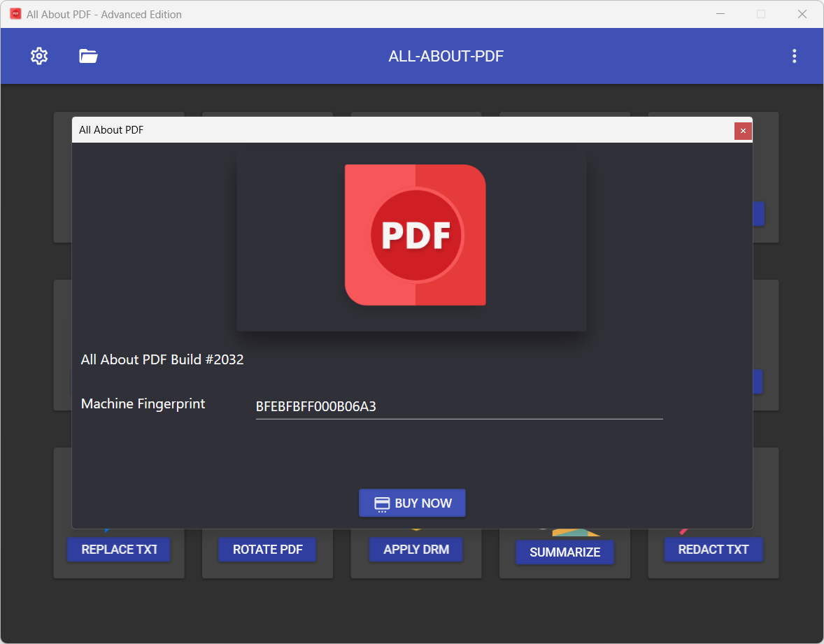
Task: Close the All About PDF dialog
Action: tap(743, 131)
